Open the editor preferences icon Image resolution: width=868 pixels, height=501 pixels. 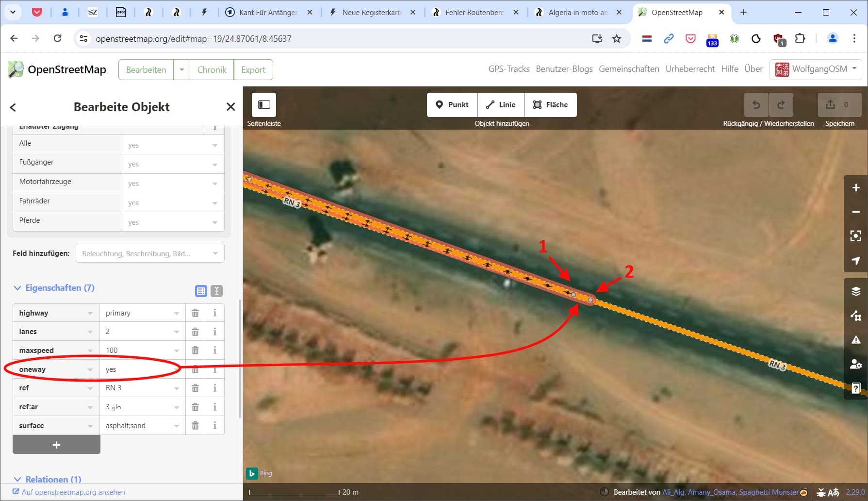856,364
